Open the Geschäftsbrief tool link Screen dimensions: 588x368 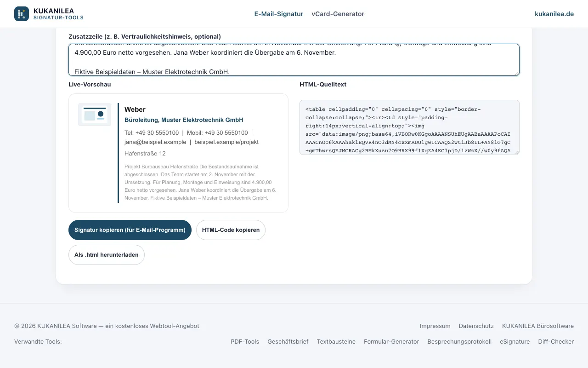point(288,342)
